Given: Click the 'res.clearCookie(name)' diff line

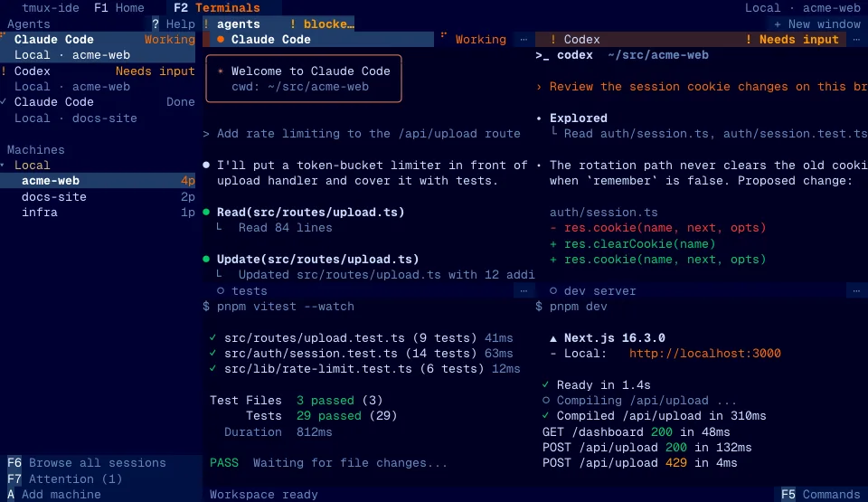Looking at the screenshot, I should [x=632, y=244].
